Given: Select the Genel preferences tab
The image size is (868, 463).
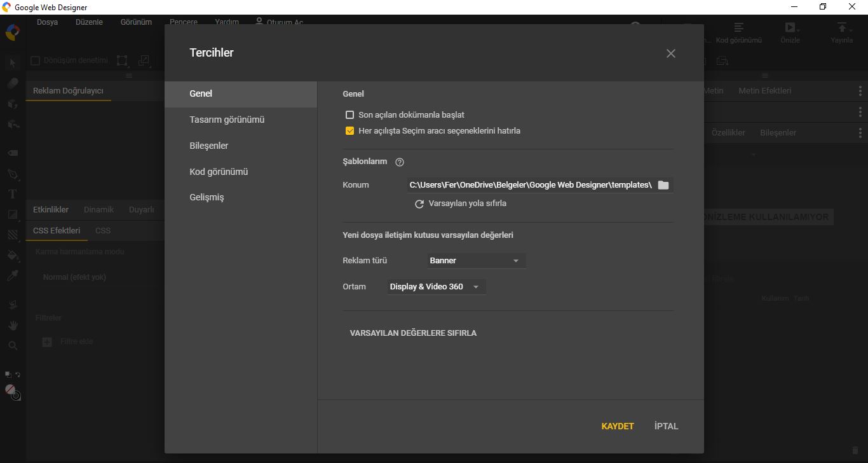Looking at the screenshot, I should (x=241, y=94).
